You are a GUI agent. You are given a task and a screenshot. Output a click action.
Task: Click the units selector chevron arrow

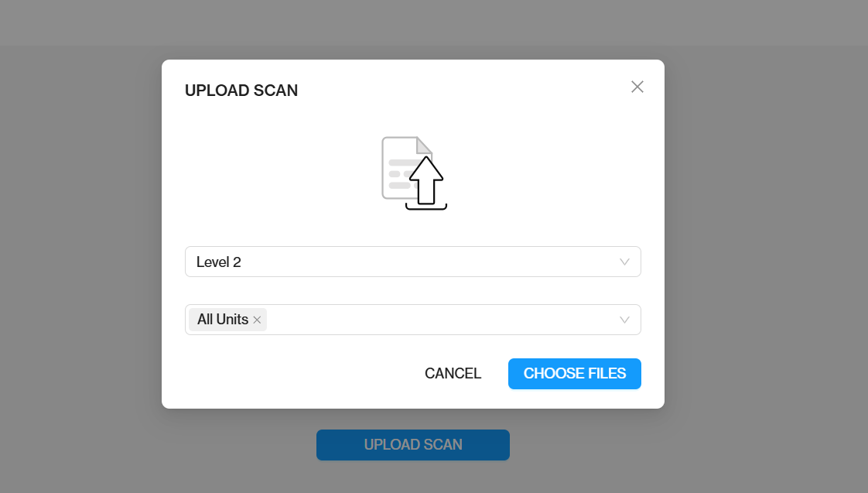tap(624, 320)
